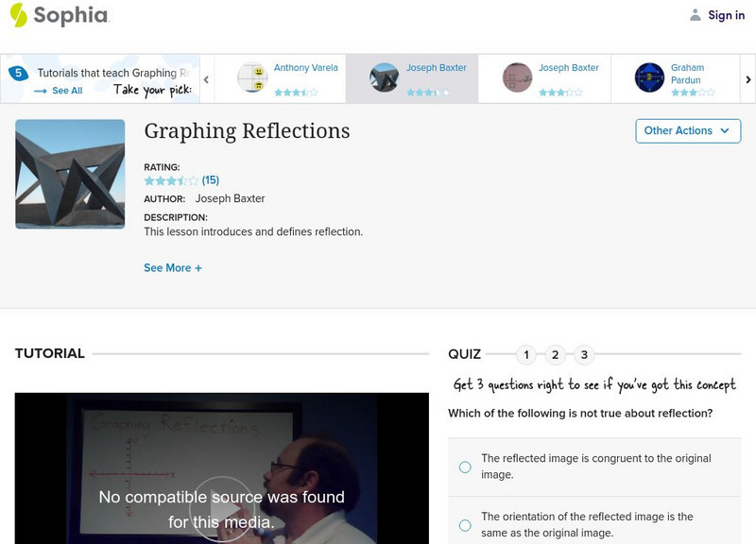Screen dimensions: 756x544
Task: Select answer 'reflected image is congruent'
Action: 465,467
